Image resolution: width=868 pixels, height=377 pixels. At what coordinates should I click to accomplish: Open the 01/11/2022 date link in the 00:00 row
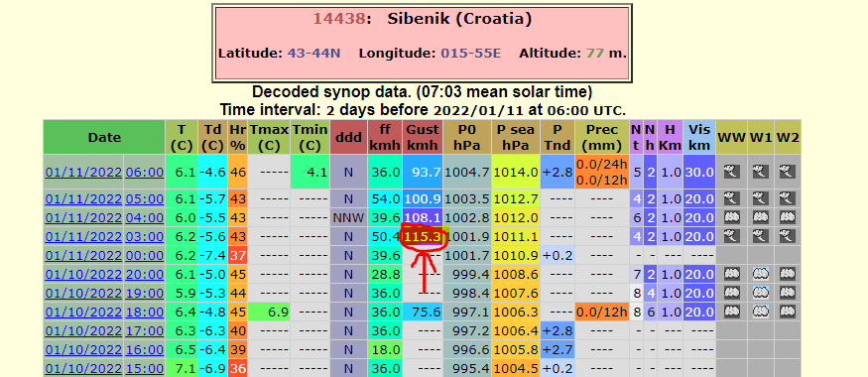coord(83,255)
